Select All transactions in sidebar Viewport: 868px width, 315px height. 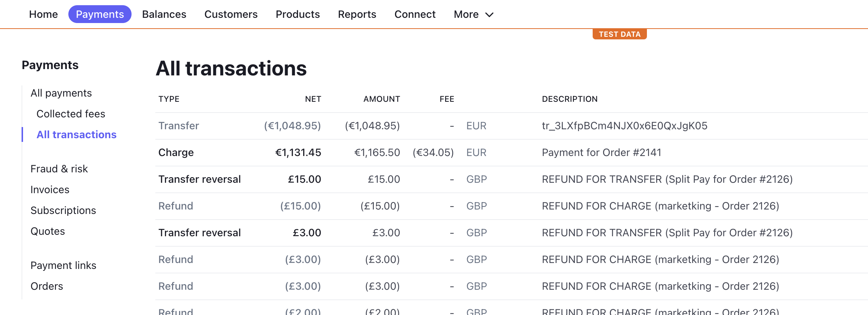pyautogui.click(x=77, y=134)
